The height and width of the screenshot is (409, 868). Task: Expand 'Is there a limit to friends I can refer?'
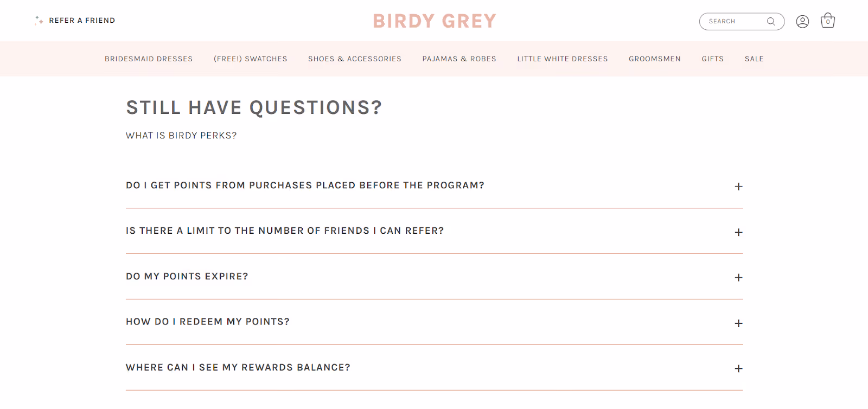coord(738,232)
